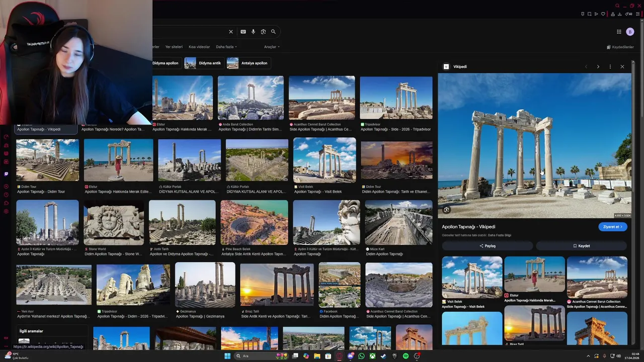
Task: Click the Vikipedi source label in panel header
Action: [460, 66]
